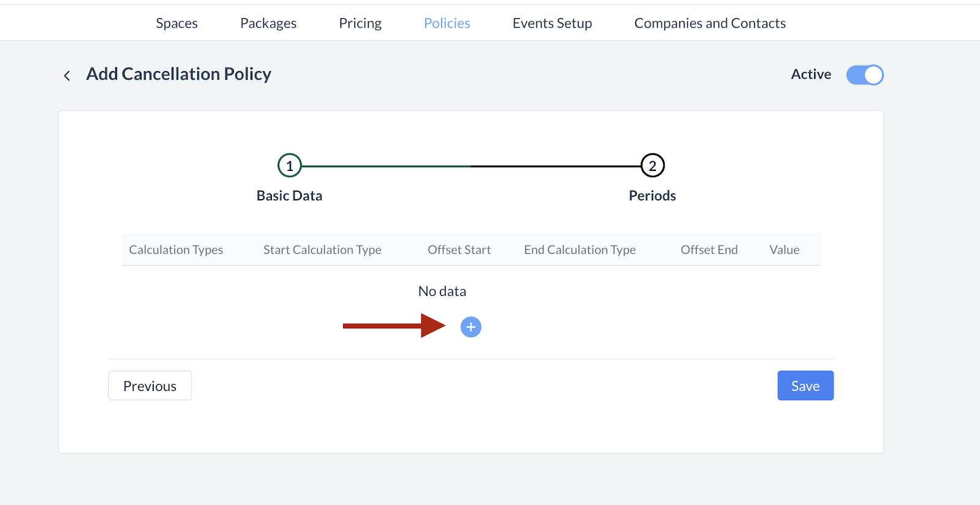Click the Value column header
The width and height of the screenshot is (980, 505).
click(784, 249)
